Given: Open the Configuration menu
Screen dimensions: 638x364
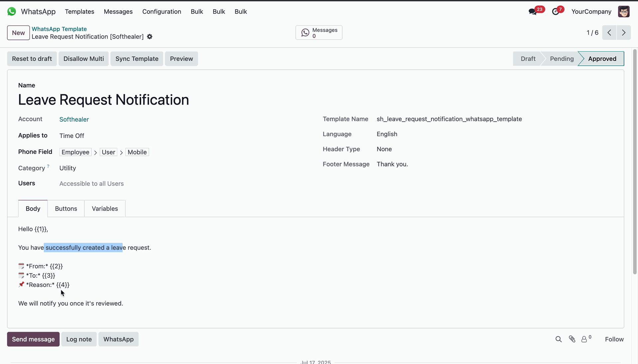Looking at the screenshot, I should coord(162,12).
